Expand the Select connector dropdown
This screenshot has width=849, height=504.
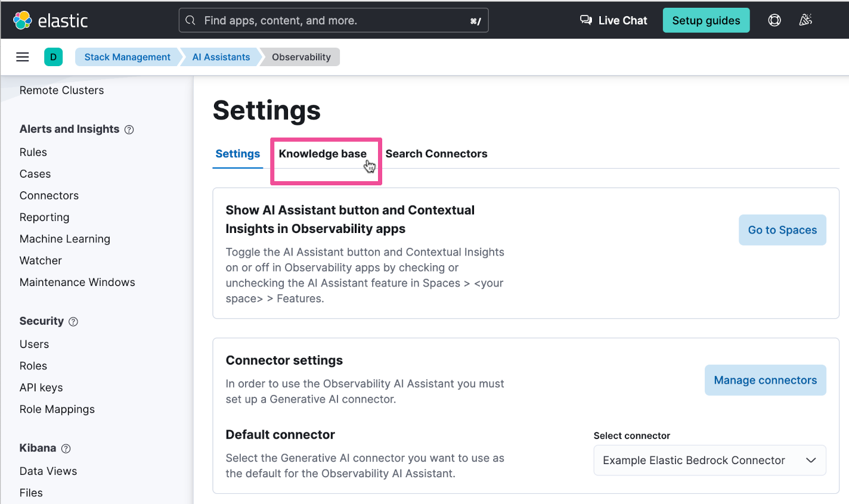pyautogui.click(x=709, y=461)
